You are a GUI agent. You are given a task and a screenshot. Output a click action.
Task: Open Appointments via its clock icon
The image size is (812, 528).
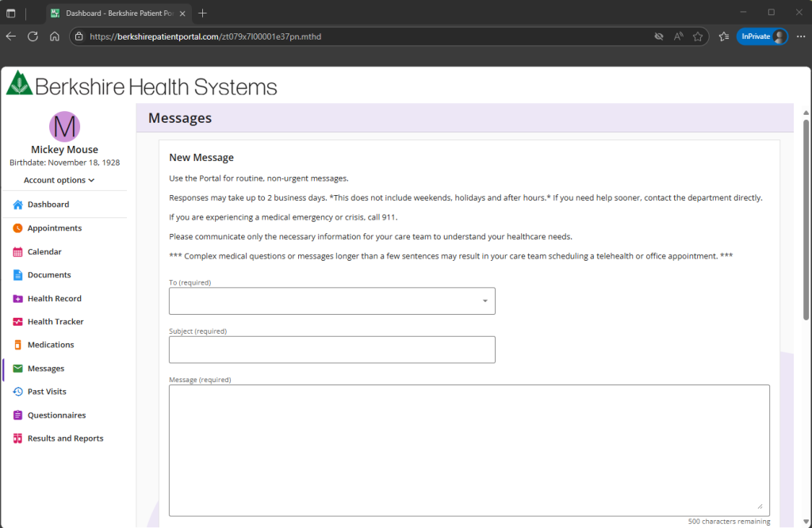[17, 228]
